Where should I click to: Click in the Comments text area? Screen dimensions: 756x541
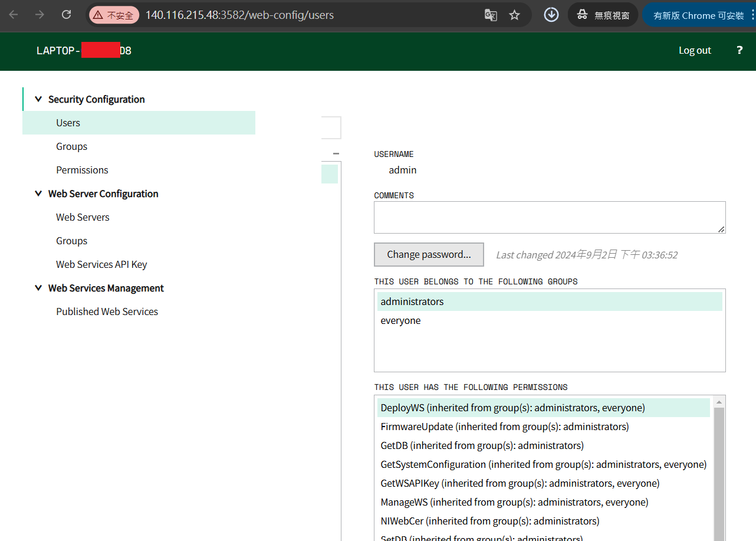click(550, 218)
